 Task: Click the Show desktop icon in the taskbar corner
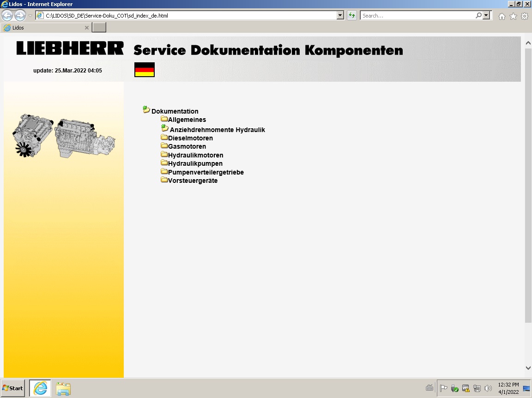[526, 388]
